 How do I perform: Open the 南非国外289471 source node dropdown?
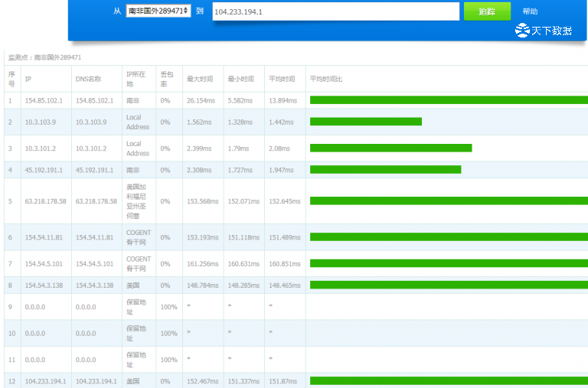pyautogui.click(x=158, y=11)
